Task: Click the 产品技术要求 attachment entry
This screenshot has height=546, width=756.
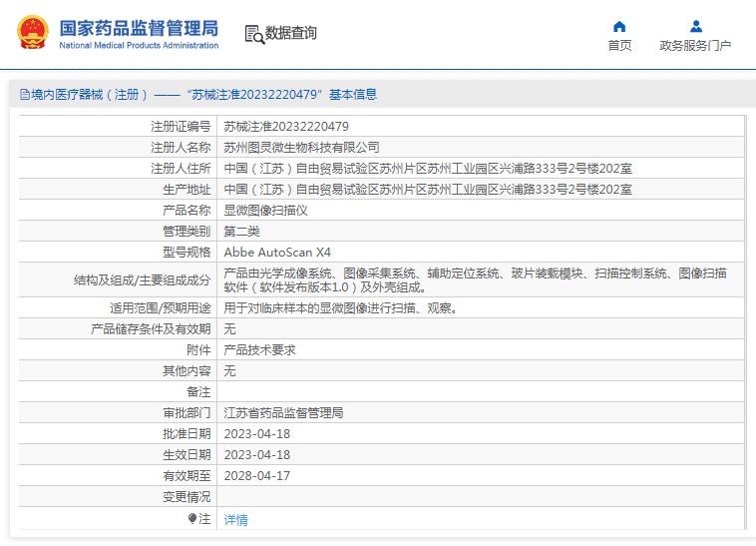Action: pos(259,349)
